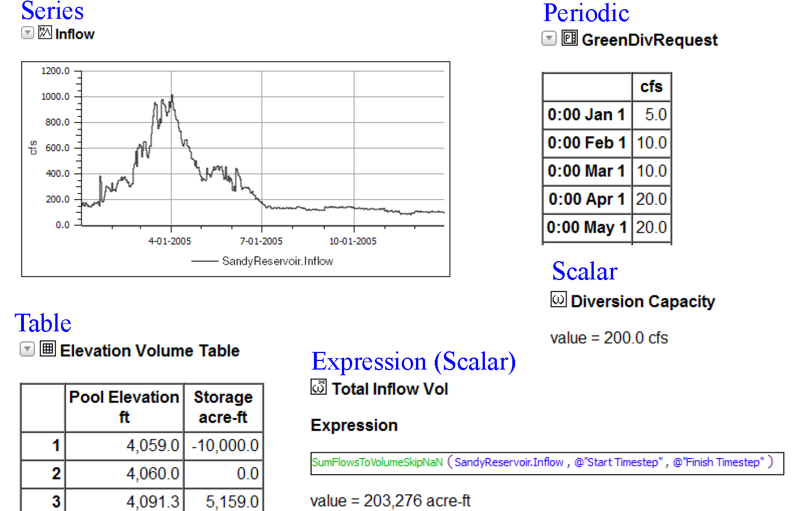812x511 pixels.
Task: Select the 0:00 Apr 1 row header
Action: pos(586,199)
